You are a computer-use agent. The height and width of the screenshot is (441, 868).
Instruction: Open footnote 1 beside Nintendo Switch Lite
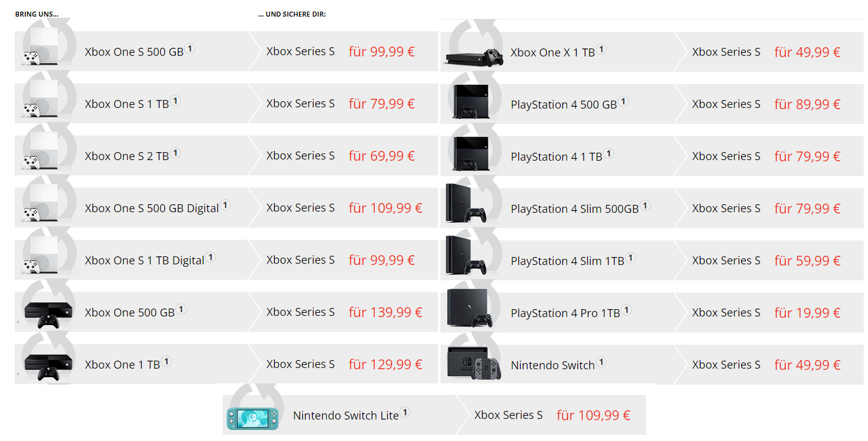[405, 412]
